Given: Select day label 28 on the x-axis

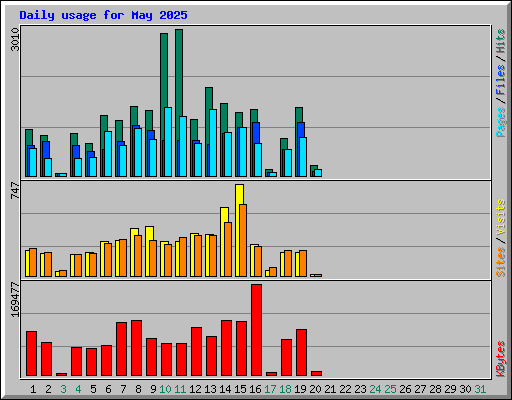Looking at the screenshot, I should (x=435, y=389).
